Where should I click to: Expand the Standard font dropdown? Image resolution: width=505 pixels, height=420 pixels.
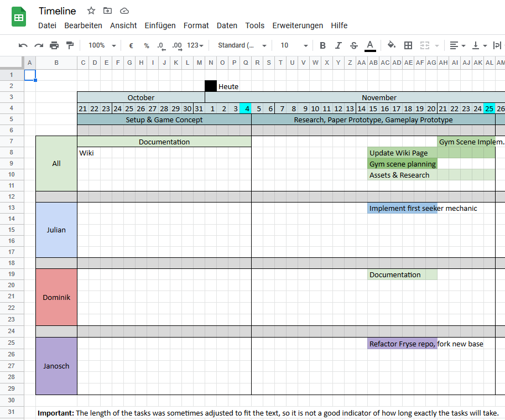point(242,45)
